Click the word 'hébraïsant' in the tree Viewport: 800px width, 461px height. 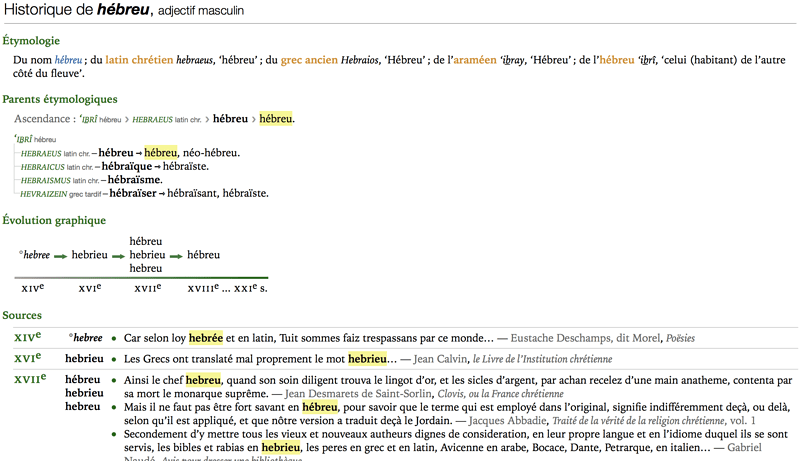coord(192,193)
